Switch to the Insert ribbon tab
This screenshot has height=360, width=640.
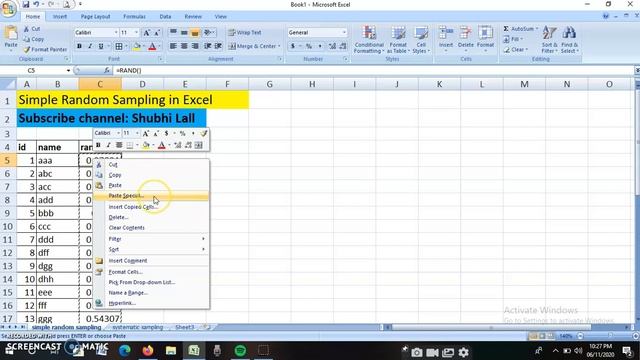coord(60,17)
